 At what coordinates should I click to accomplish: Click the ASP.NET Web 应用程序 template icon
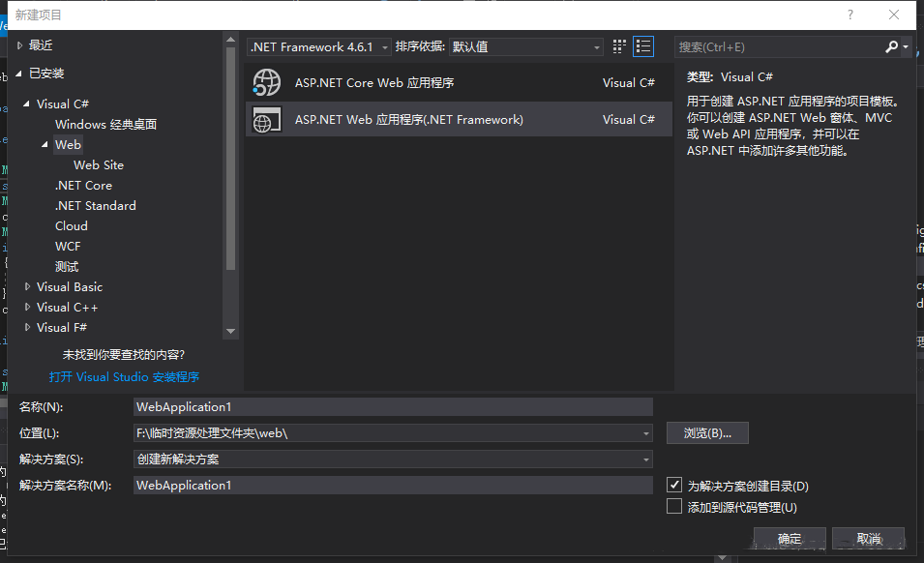click(x=267, y=120)
